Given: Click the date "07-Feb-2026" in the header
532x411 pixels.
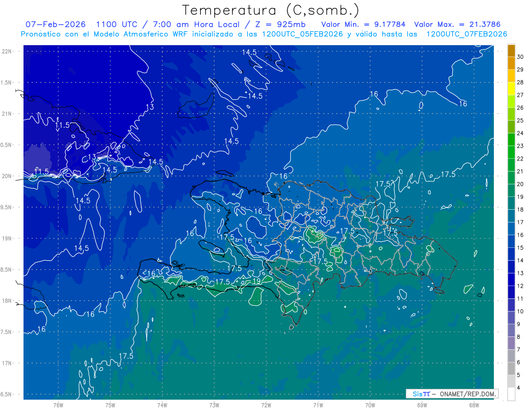Looking at the screenshot, I should 55,24.
